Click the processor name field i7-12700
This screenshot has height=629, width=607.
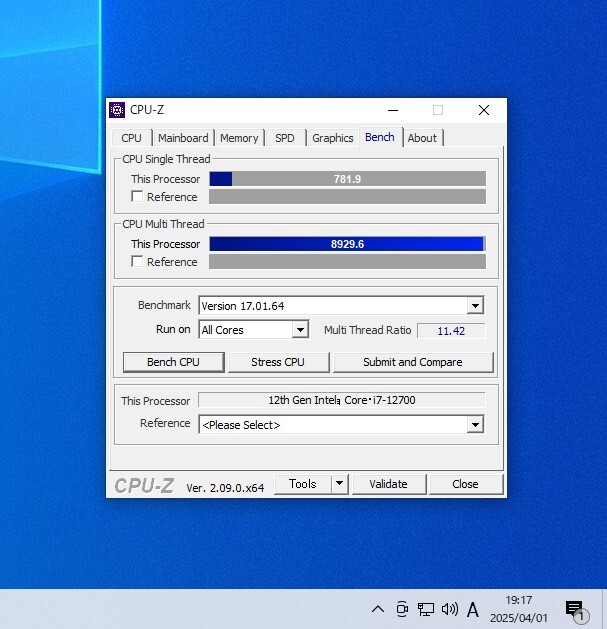(342, 400)
